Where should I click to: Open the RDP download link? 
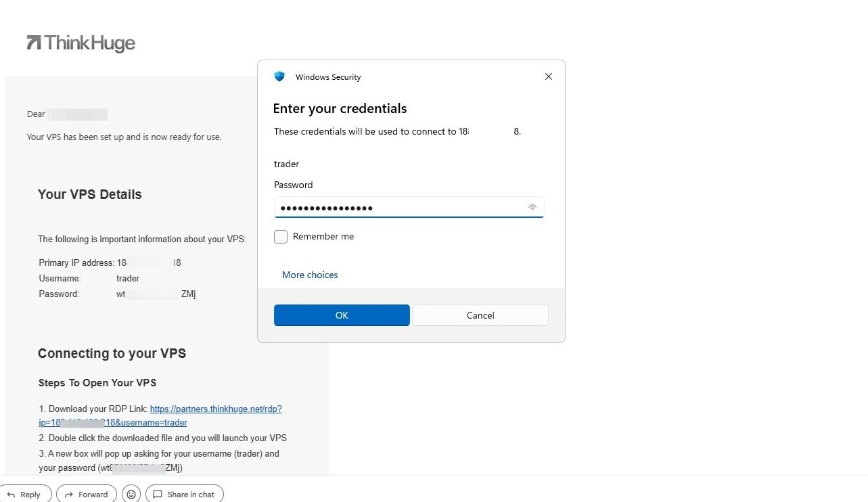click(x=160, y=415)
